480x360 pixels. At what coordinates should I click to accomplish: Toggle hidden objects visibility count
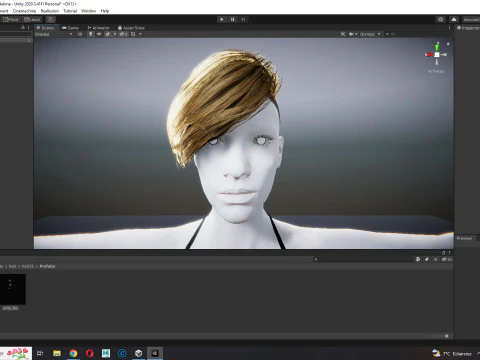(x=123, y=34)
